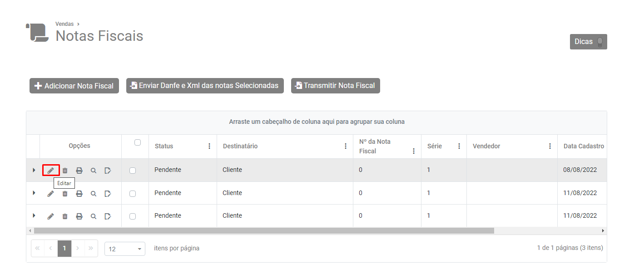Screen dimensions: 644x264
Task: Print the second invoice row
Action: pos(79,194)
